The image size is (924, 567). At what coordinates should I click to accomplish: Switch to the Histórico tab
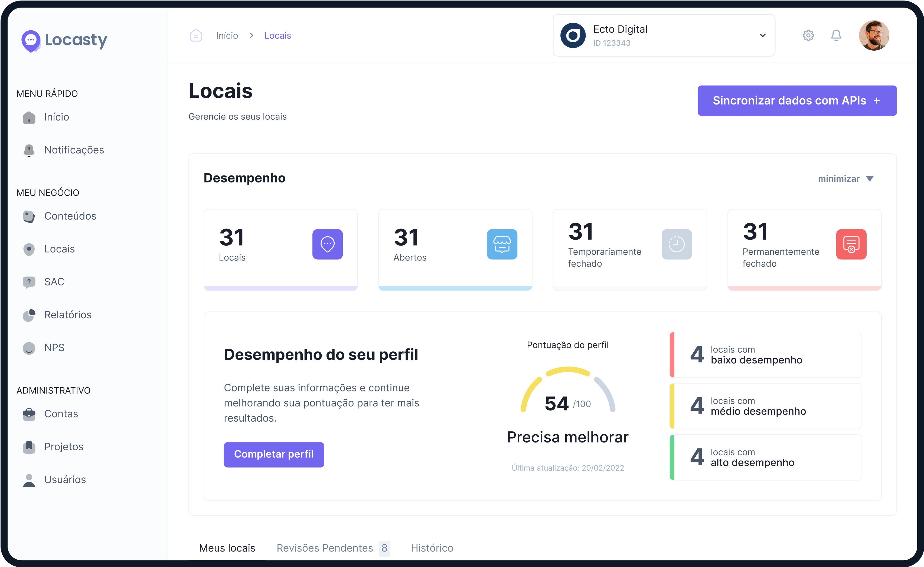pyautogui.click(x=432, y=548)
